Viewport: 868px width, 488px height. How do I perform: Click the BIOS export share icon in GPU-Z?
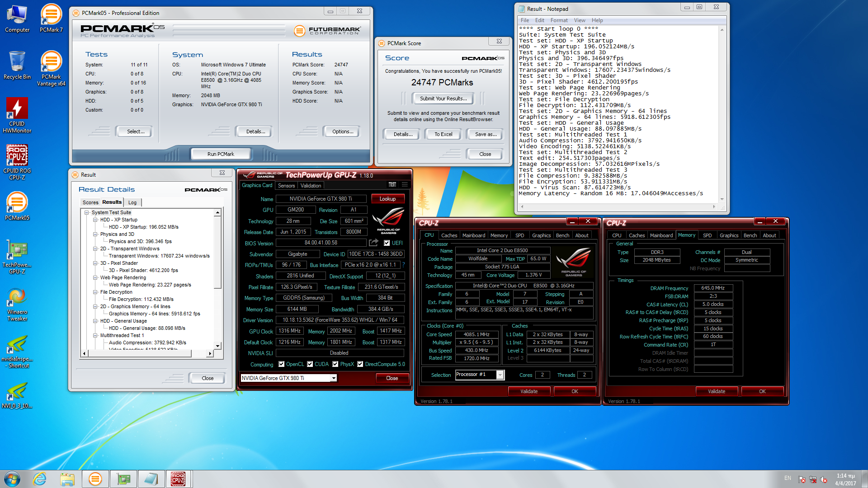tap(373, 243)
